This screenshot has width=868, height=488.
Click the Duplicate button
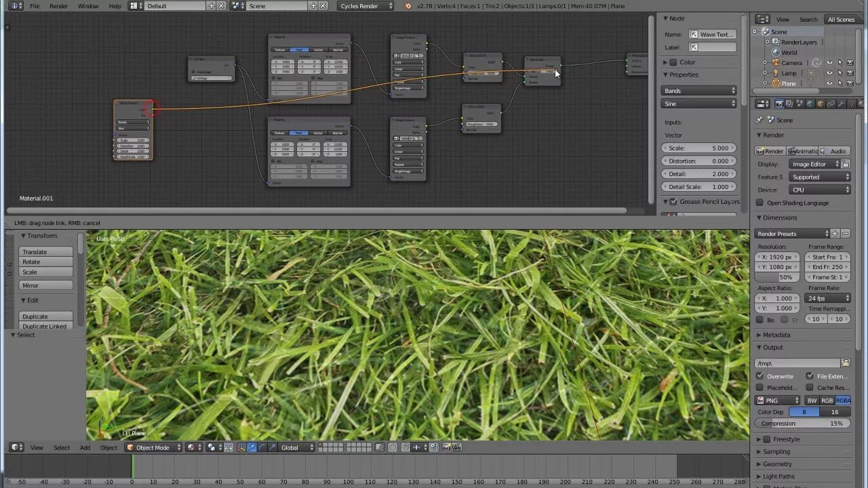tap(46, 316)
